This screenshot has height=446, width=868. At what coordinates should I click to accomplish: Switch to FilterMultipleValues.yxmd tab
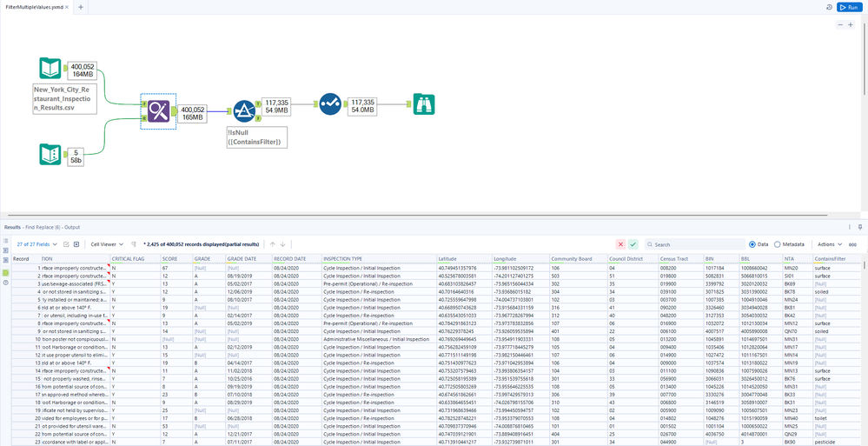tap(34, 7)
